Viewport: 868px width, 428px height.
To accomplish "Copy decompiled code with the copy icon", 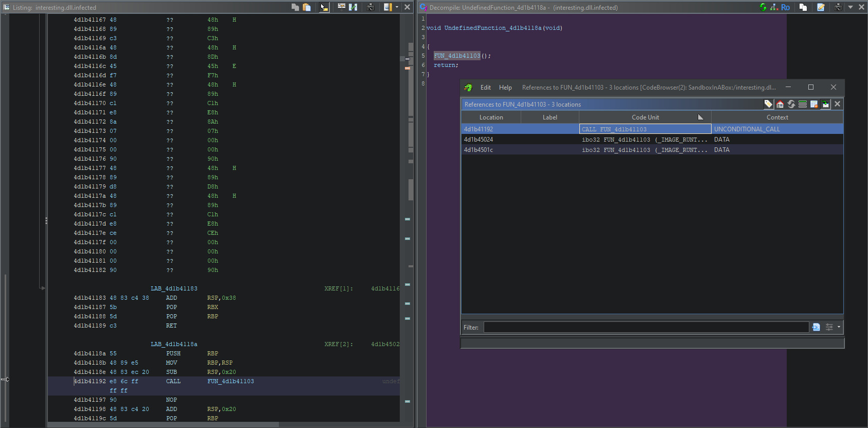I will click(x=803, y=7).
